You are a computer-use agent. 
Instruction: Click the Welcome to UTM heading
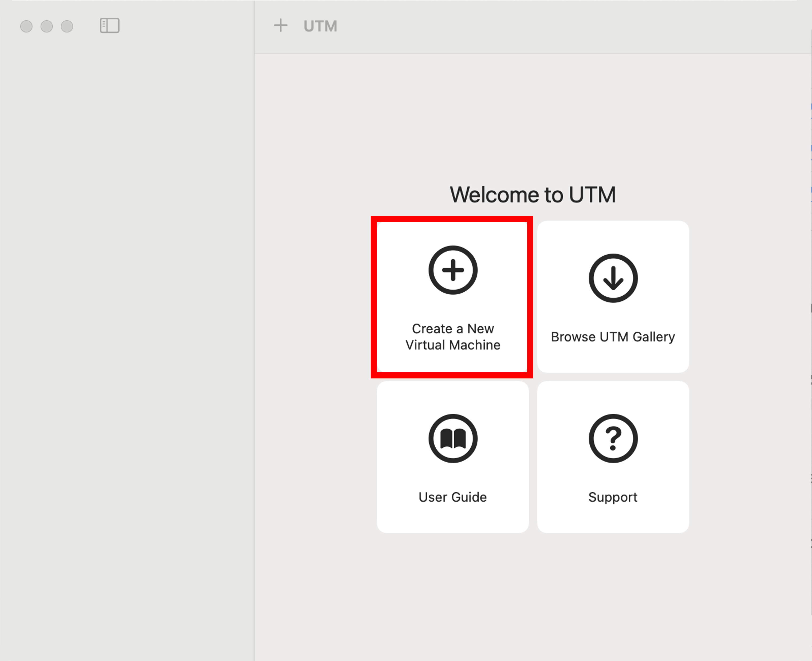[532, 195]
